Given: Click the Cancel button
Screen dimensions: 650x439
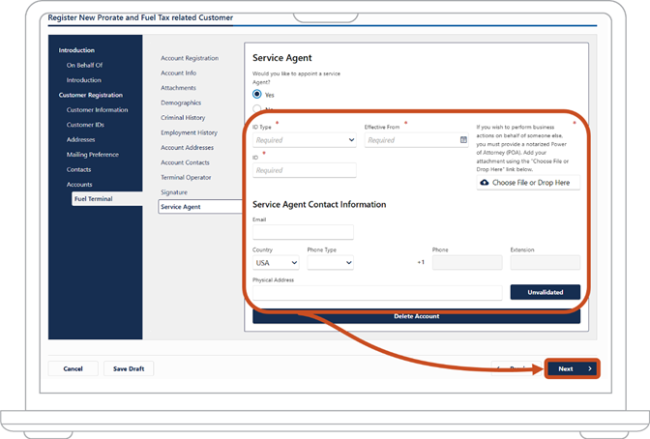Looking at the screenshot, I should 73,369.
